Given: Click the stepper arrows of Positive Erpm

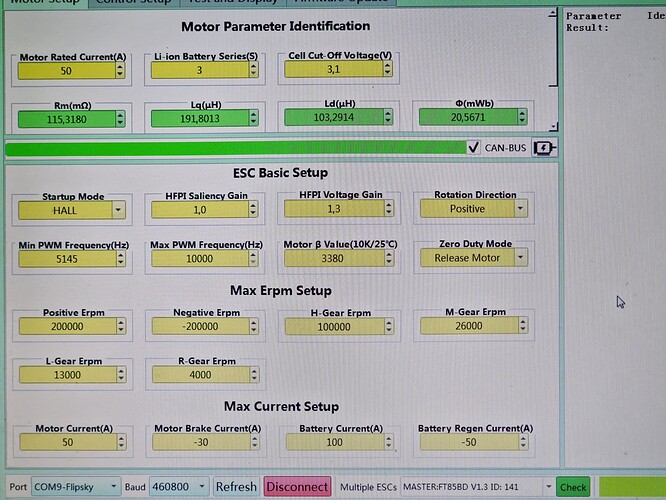Looking at the screenshot, I should click(x=121, y=326).
